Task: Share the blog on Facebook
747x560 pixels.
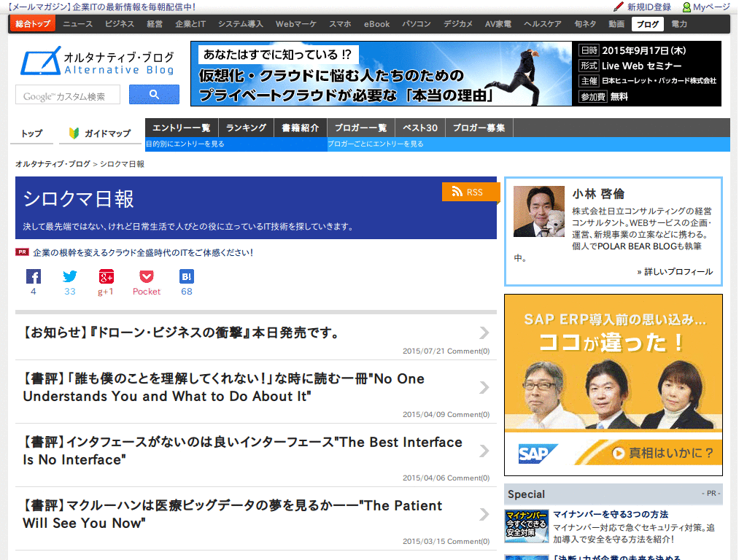Action: point(34,276)
